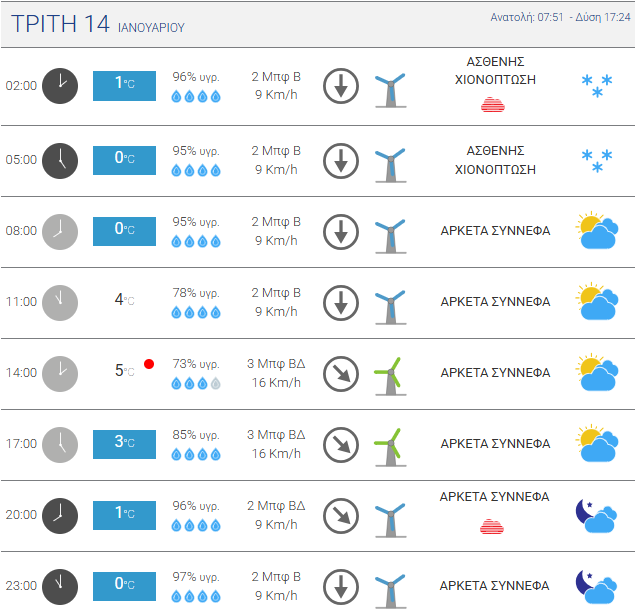The image size is (642, 616).
Task: Click the red dot beside the 5°C temperature
Action: [149, 364]
